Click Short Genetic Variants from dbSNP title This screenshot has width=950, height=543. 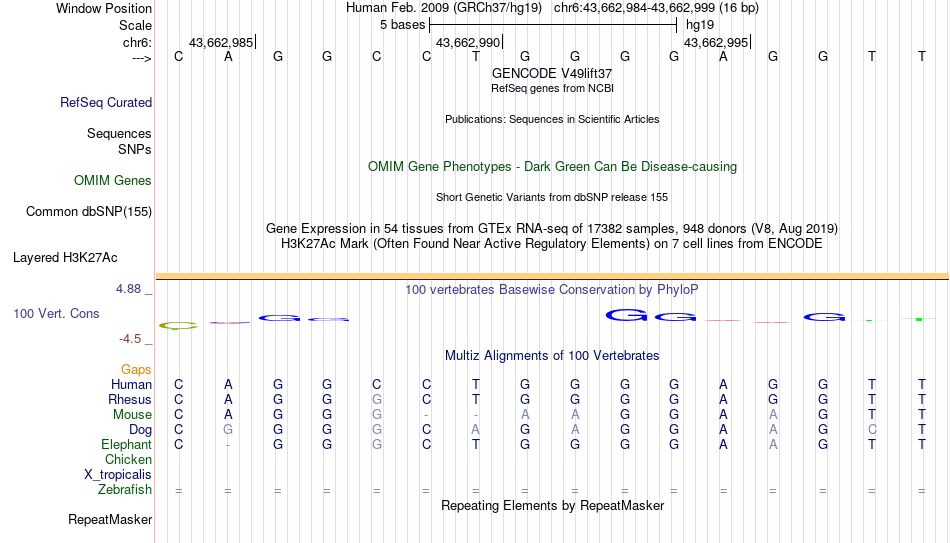[552, 198]
